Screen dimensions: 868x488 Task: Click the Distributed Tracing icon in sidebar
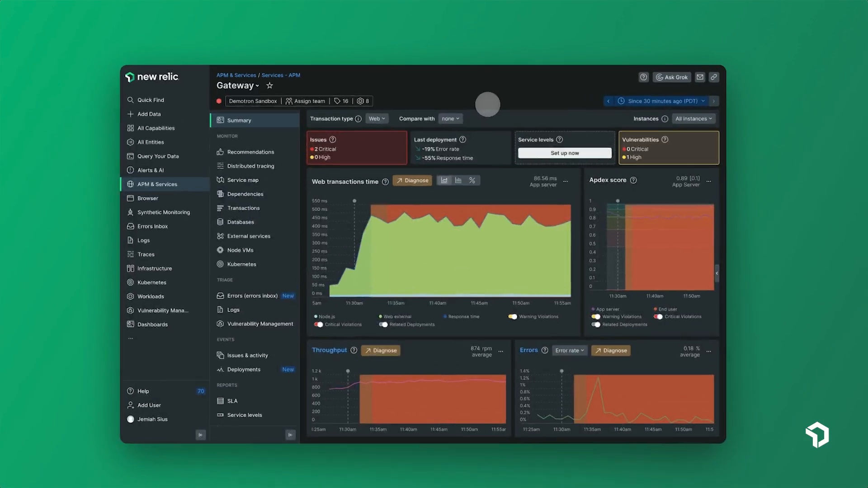point(220,166)
